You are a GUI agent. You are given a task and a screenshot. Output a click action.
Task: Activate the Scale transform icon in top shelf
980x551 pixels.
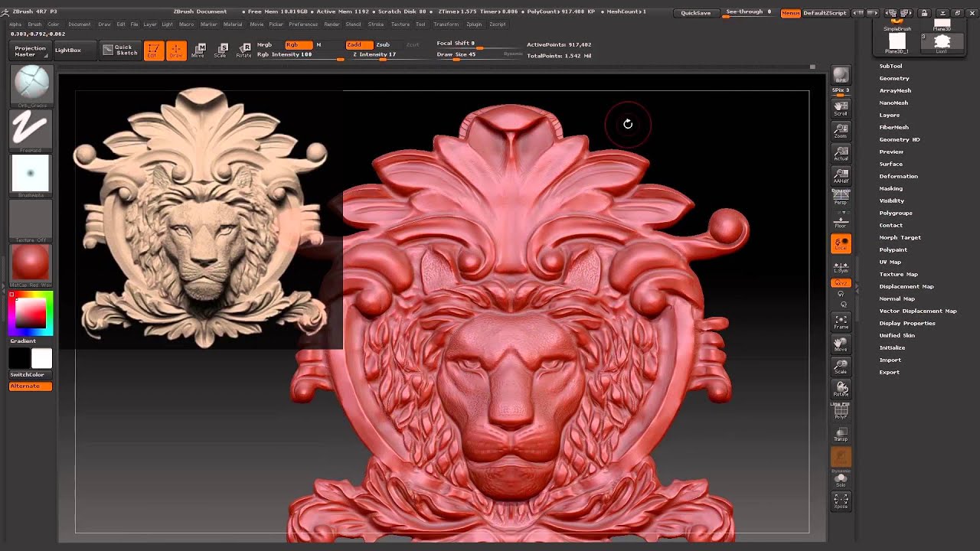click(220, 51)
